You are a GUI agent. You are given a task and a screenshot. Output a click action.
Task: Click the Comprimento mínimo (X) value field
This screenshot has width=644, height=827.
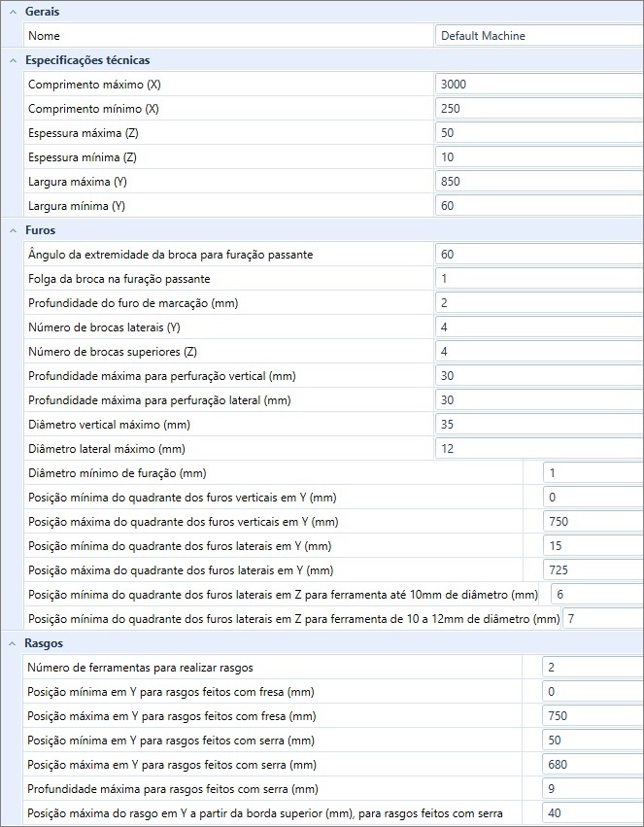(x=540, y=109)
